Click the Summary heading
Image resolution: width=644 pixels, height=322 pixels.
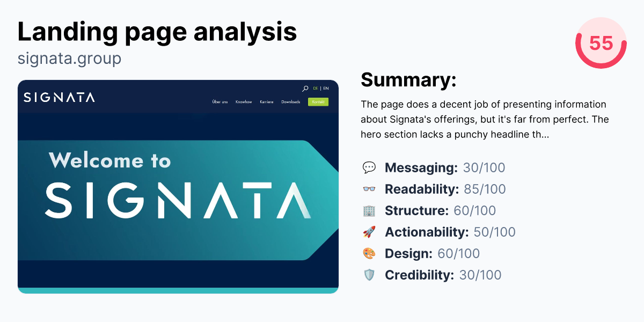point(409,80)
